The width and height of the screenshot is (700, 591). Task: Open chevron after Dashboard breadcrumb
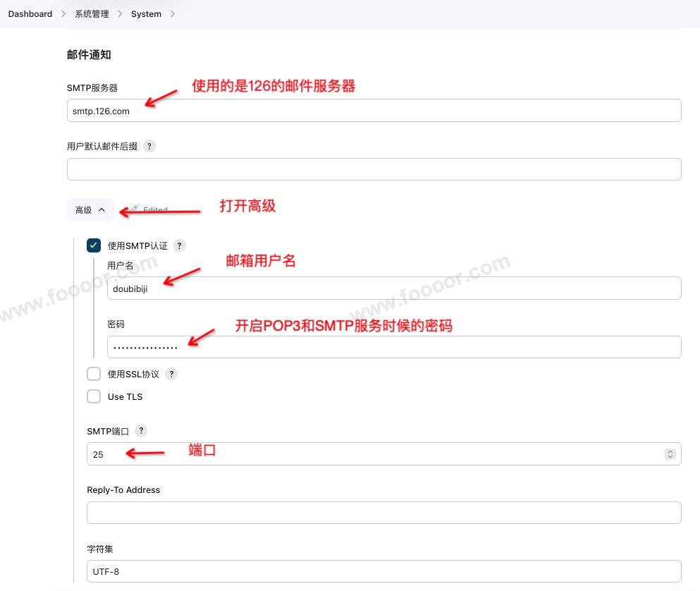[63, 14]
